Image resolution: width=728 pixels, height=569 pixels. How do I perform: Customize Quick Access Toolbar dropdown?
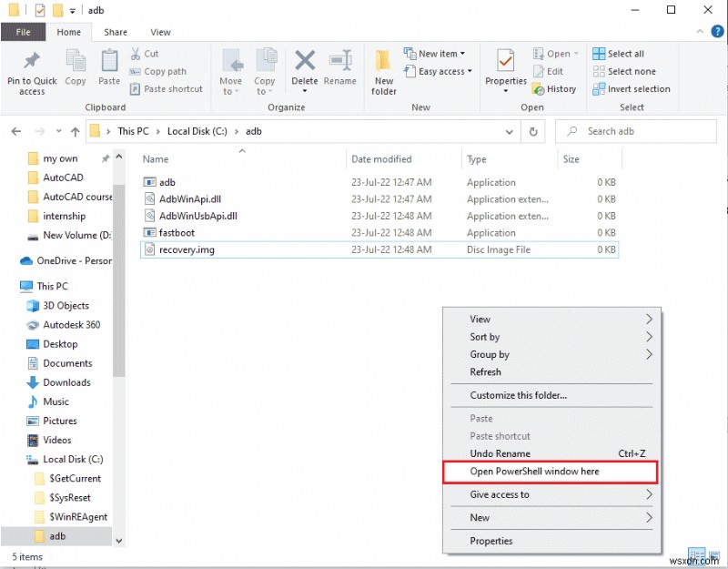click(x=73, y=11)
